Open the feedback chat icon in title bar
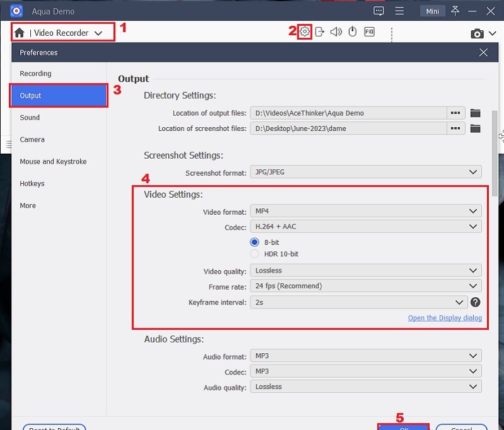Image resolution: width=504 pixels, height=430 pixels. coord(379,11)
